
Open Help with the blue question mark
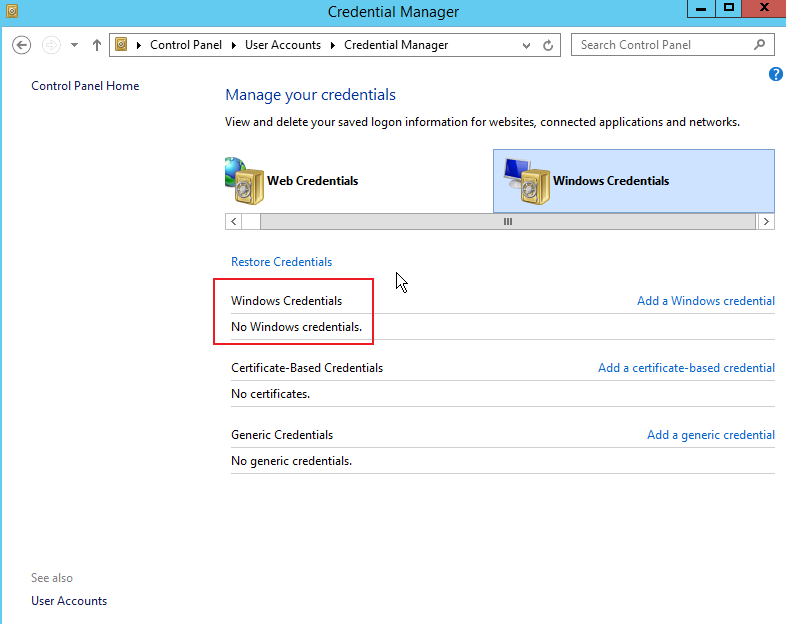[x=775, y=74]
